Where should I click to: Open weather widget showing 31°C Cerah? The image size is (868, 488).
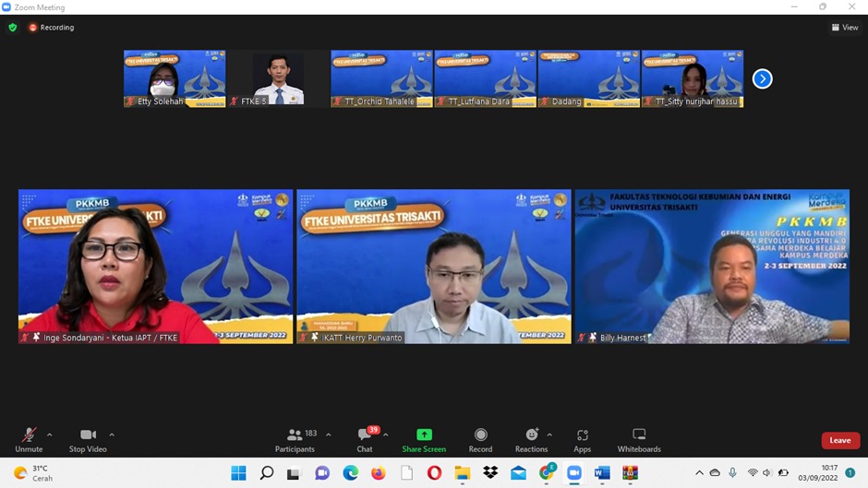[x=34, y=473]
